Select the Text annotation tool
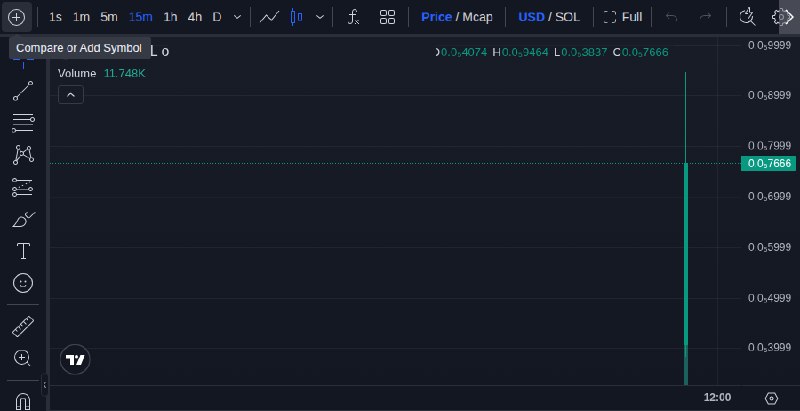800x411 pixels. [x=23, y=251]
